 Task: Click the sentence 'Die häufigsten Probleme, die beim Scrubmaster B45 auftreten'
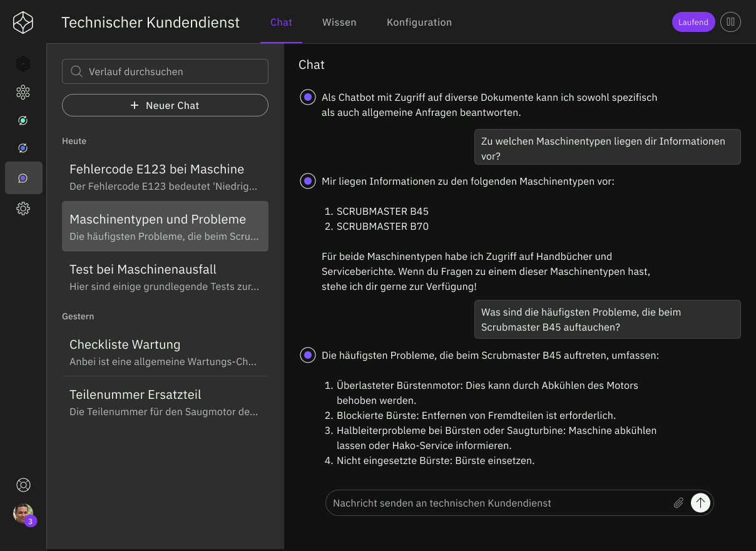[490, 355]
